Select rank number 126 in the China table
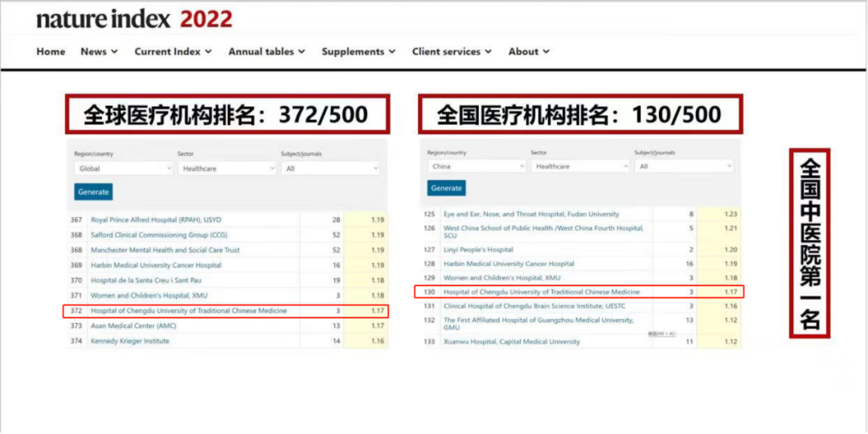868x434 pixels. (x=429, y=228)
